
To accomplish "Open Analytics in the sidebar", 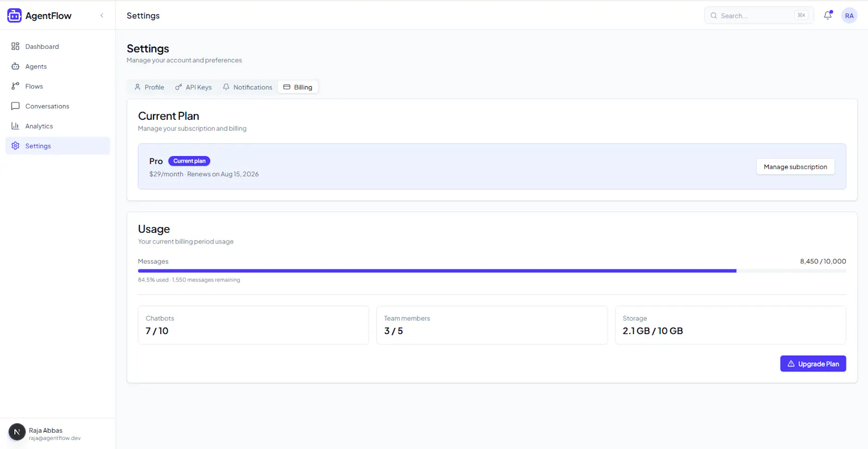I will click(58, 126).
